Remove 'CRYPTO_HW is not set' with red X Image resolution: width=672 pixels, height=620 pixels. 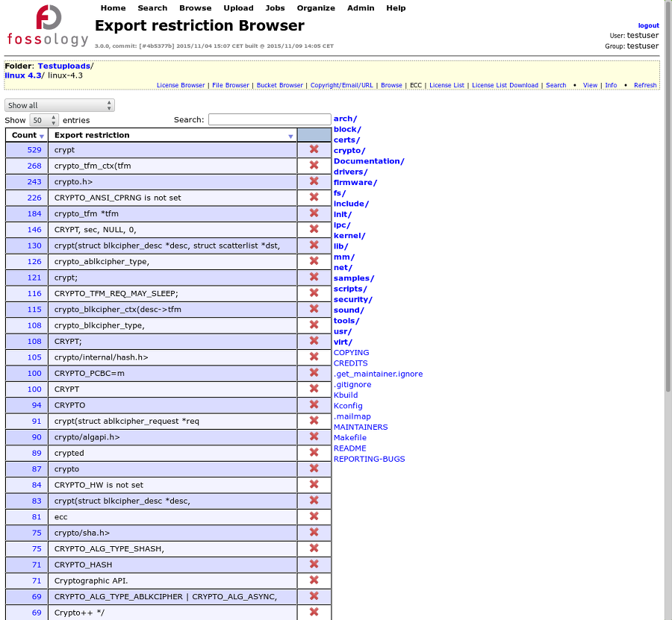[314, 485]
